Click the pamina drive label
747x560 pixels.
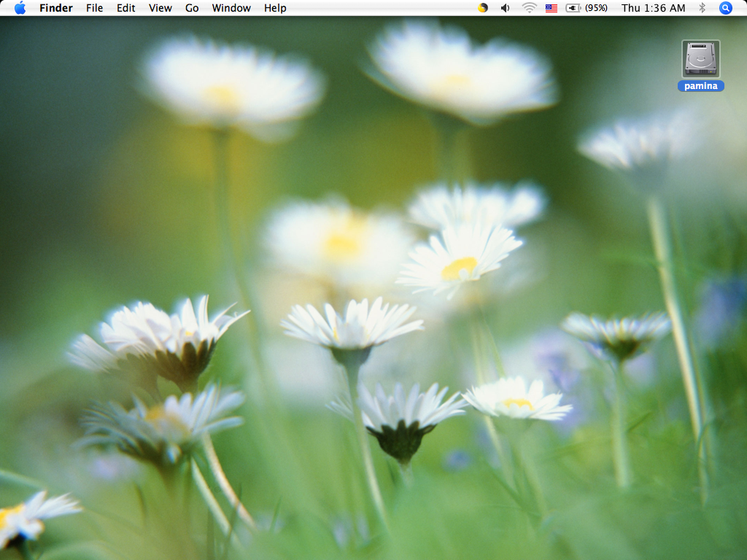[x=701, y=86]
